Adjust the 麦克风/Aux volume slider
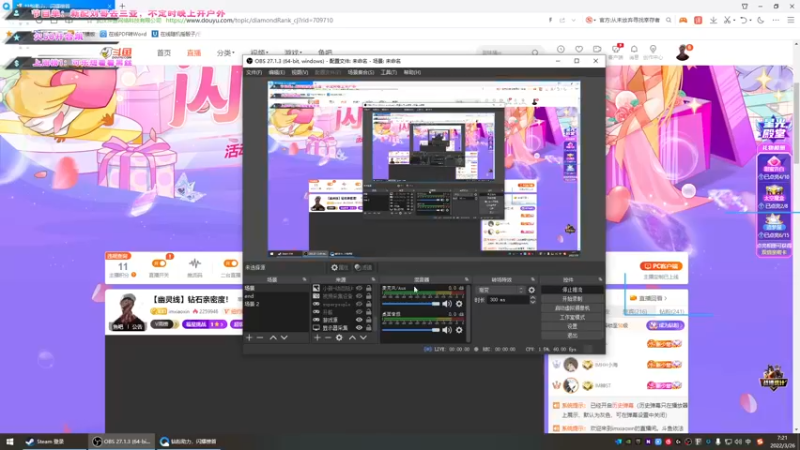The width and height of the screenshot is (800, 450). click(411, 304)
